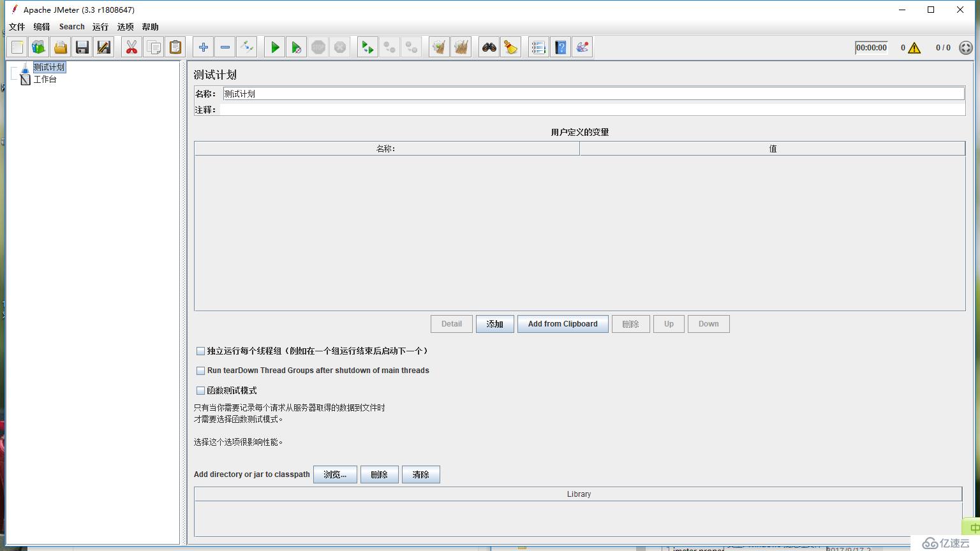Click the grey Shutdown X icon

340,47
